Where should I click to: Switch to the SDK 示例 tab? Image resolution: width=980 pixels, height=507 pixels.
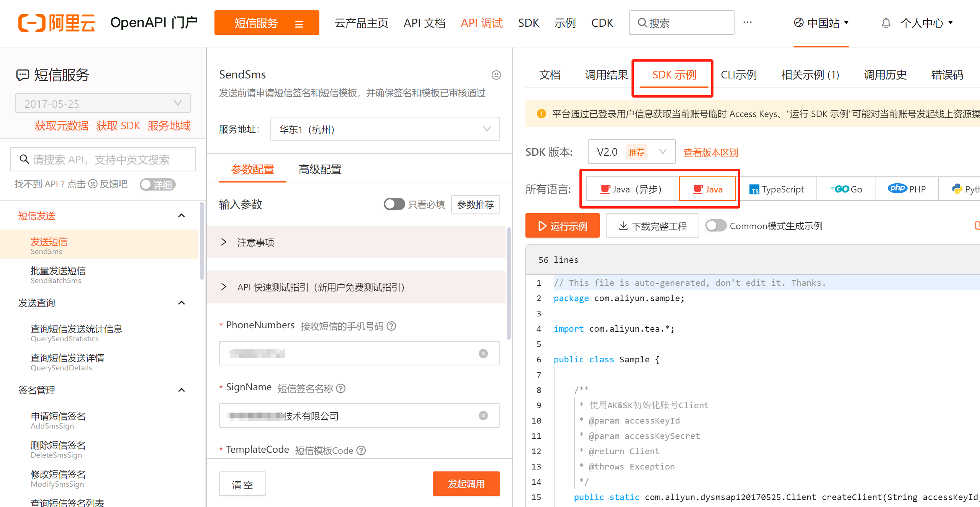click(x=674, y=75)
